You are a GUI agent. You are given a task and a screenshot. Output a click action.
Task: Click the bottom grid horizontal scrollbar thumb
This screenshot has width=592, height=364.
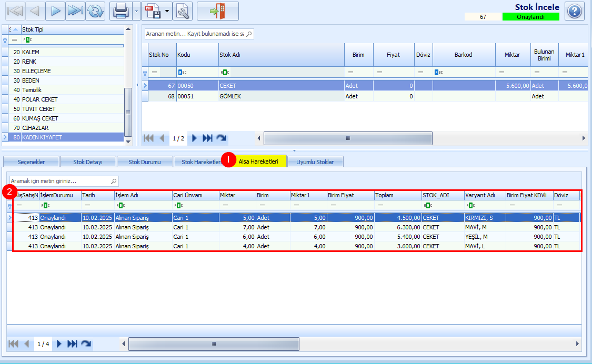pyautogui.click(x=214, y=343)
